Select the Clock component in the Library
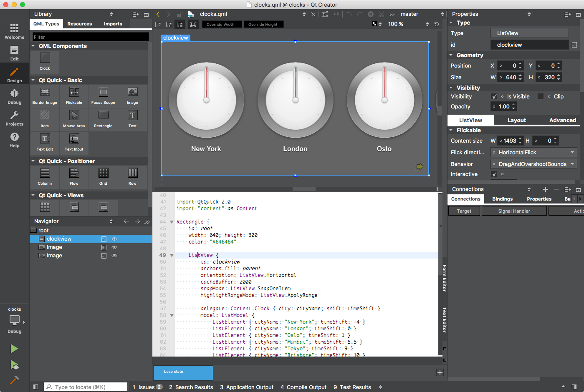This screenshot has height=392, width=584. pos(45,62)
